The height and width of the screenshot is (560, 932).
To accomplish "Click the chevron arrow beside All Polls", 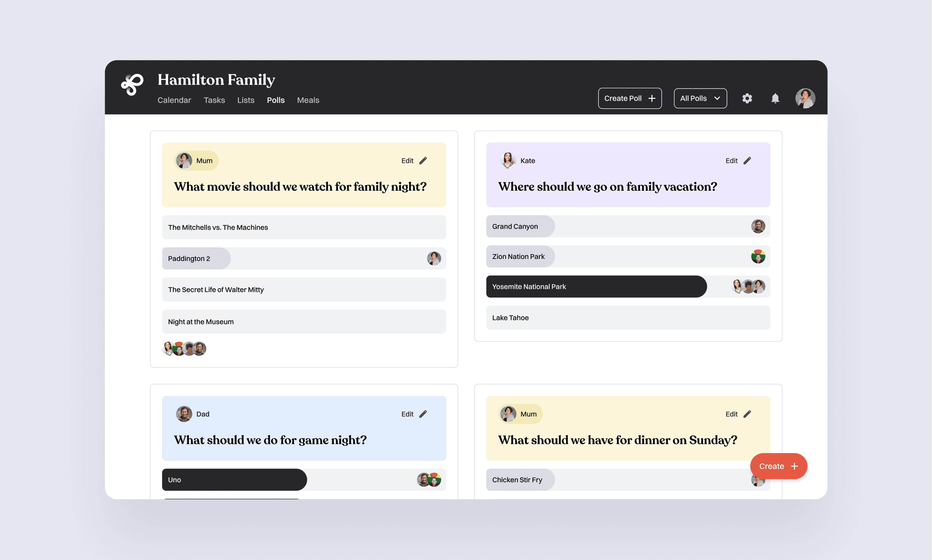I will tap(717, 98).
